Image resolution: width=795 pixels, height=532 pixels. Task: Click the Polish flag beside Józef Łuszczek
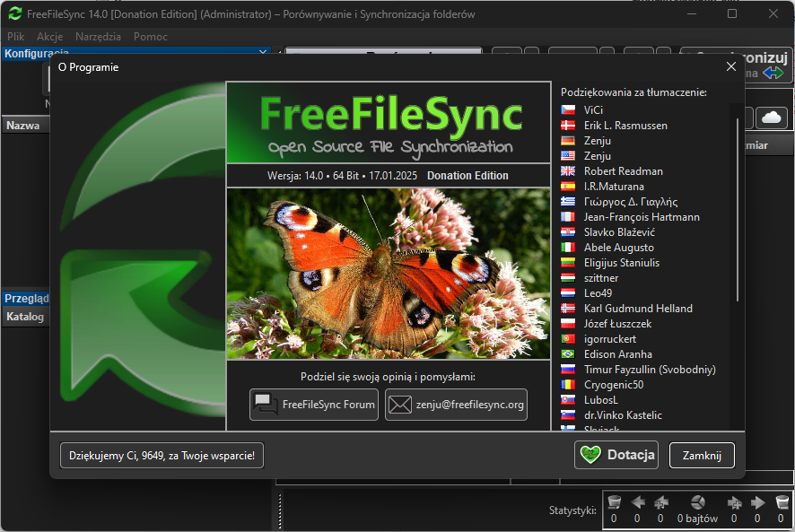coord(568,323)
